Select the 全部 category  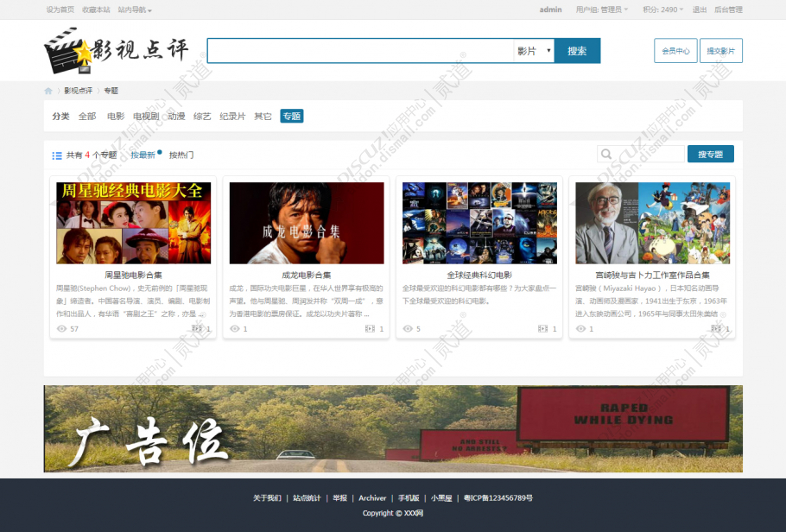pos(87,117)
